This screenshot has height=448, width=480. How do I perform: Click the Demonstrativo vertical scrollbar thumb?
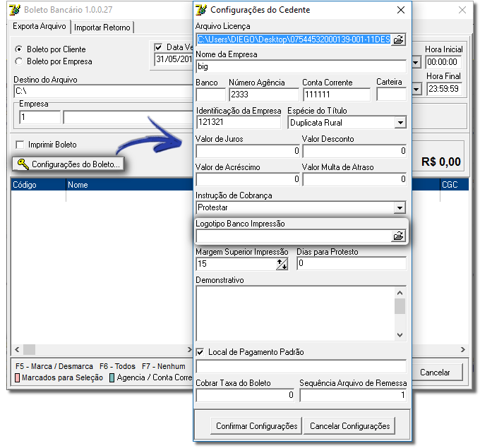(x=400, y=306)
